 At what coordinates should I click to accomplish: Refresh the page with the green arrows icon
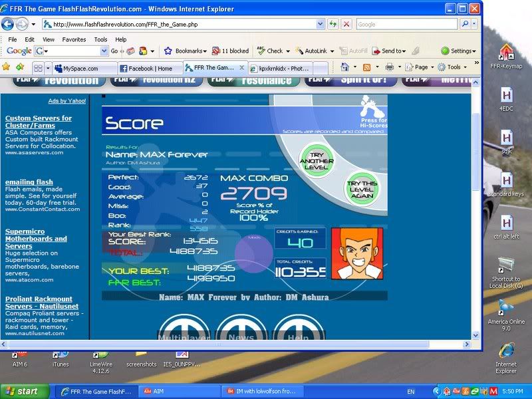click(333, 24)
